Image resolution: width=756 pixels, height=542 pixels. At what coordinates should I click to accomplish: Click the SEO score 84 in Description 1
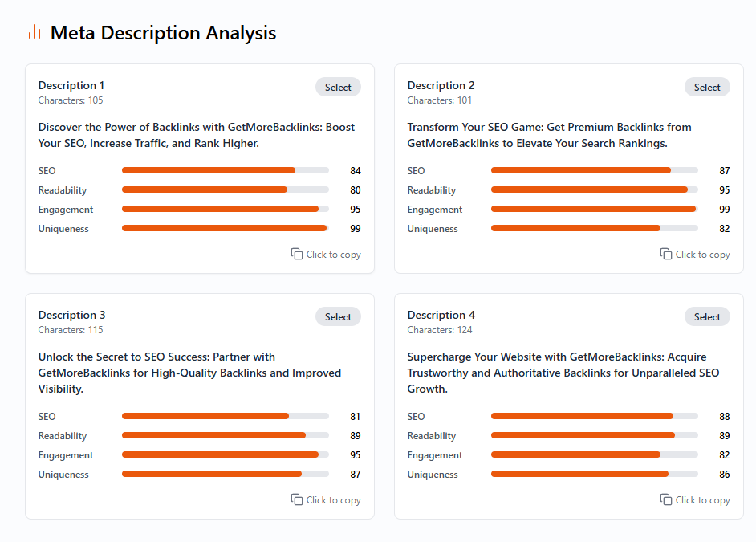coord(356,171)
